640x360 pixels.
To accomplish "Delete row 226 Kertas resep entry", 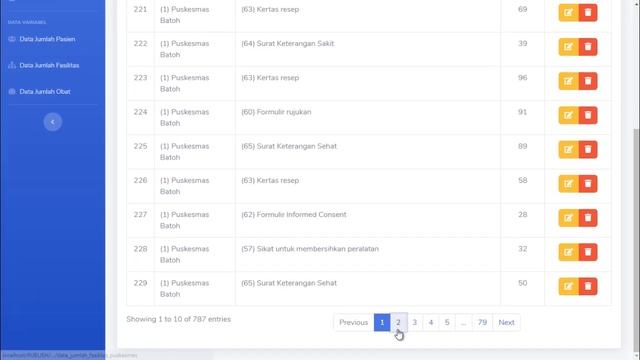I will [588, 184].
